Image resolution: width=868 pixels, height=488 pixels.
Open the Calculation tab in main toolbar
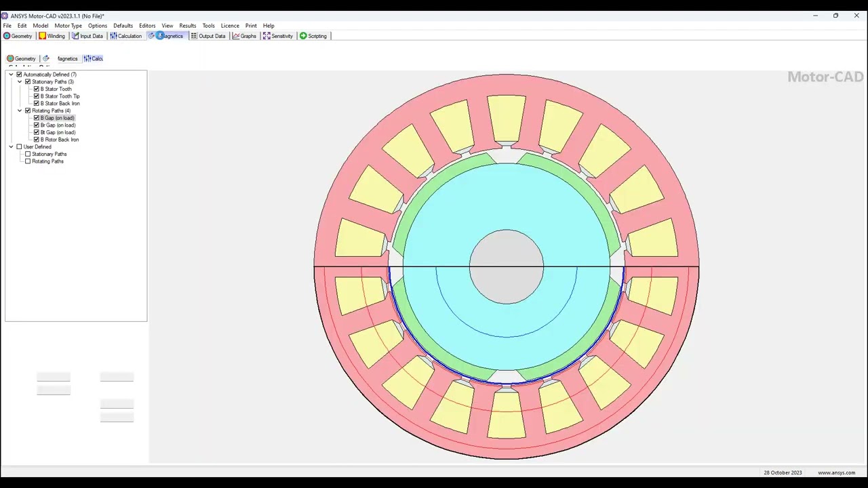pyautogui.click(x=126, y=36)
